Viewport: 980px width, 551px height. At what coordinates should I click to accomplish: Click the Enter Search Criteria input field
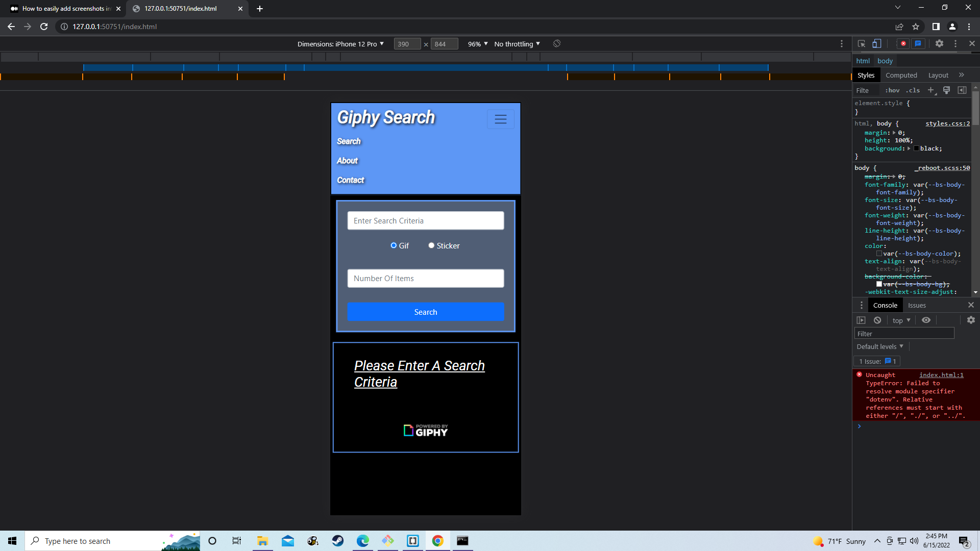click(x=425, y=220)
